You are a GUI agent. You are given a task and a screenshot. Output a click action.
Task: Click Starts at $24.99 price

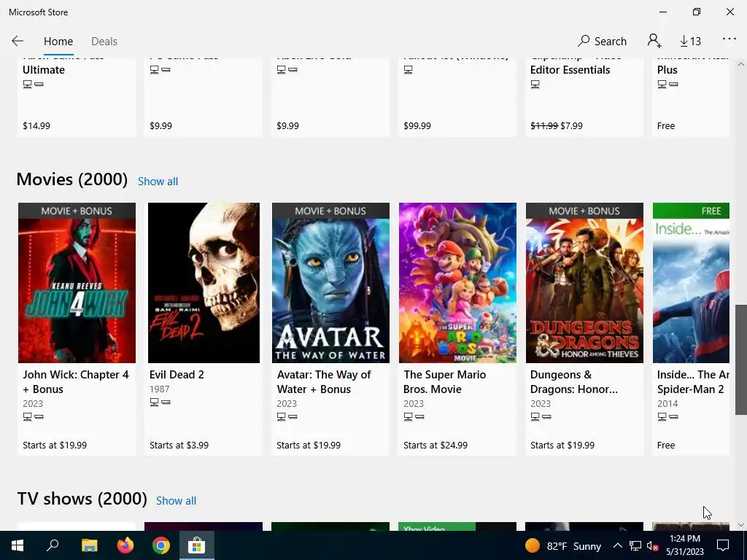[x=436, y=446]
